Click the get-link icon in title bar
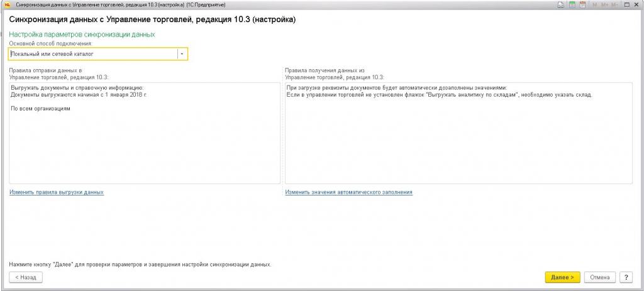Viewport: 644px width, 291px height. 560,5
